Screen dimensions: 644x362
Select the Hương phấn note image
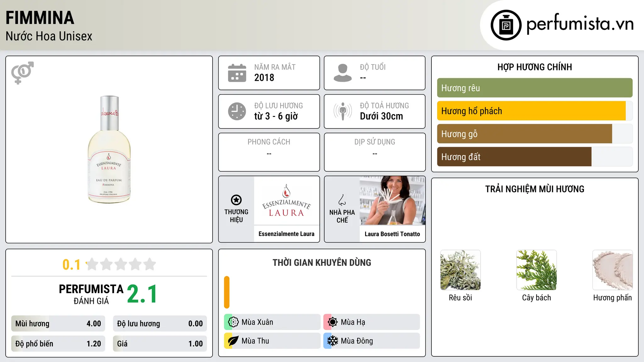pos(613,270)
